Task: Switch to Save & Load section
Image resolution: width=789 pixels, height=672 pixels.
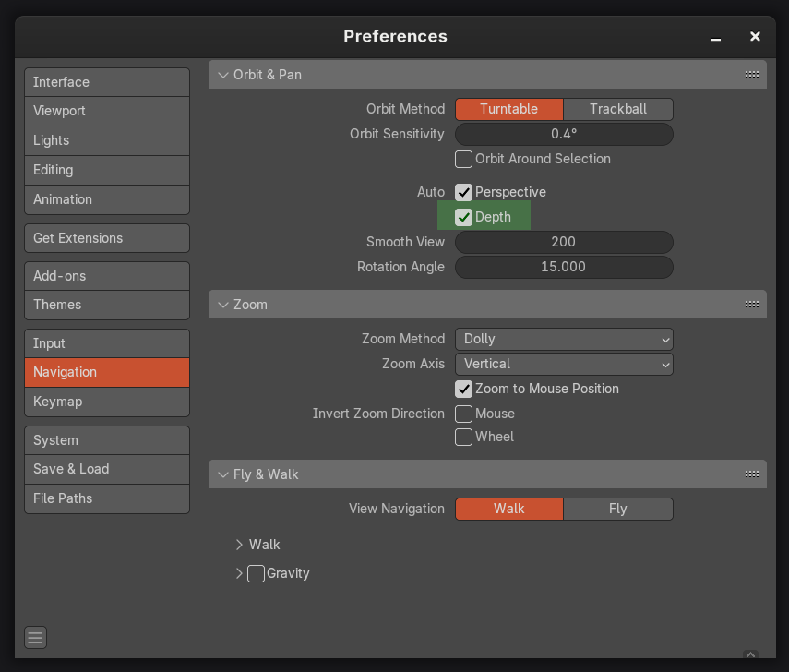Action: click(107, 469)
